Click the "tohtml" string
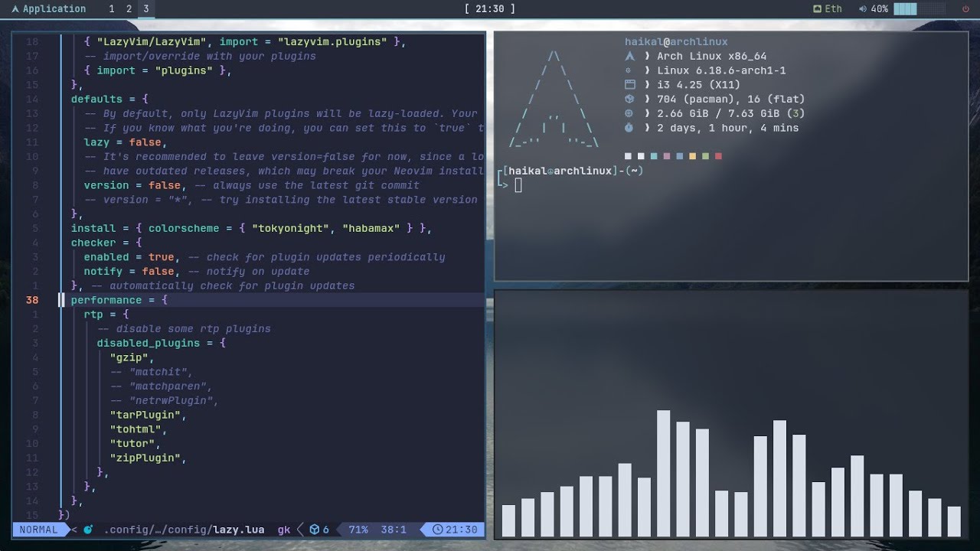 136,429
